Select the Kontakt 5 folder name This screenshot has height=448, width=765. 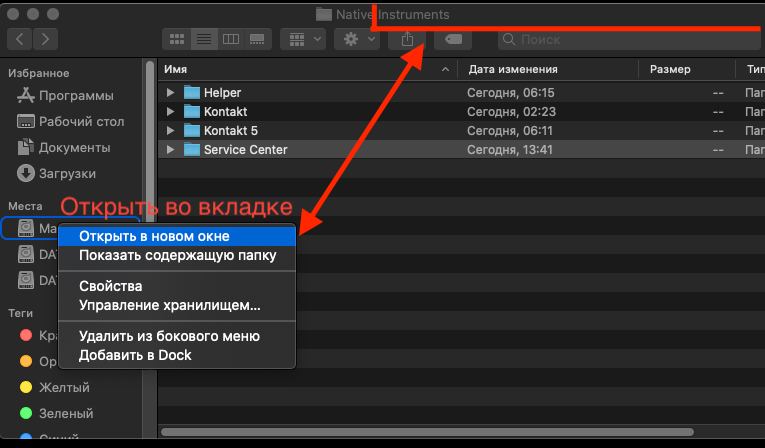pos(231,131)
